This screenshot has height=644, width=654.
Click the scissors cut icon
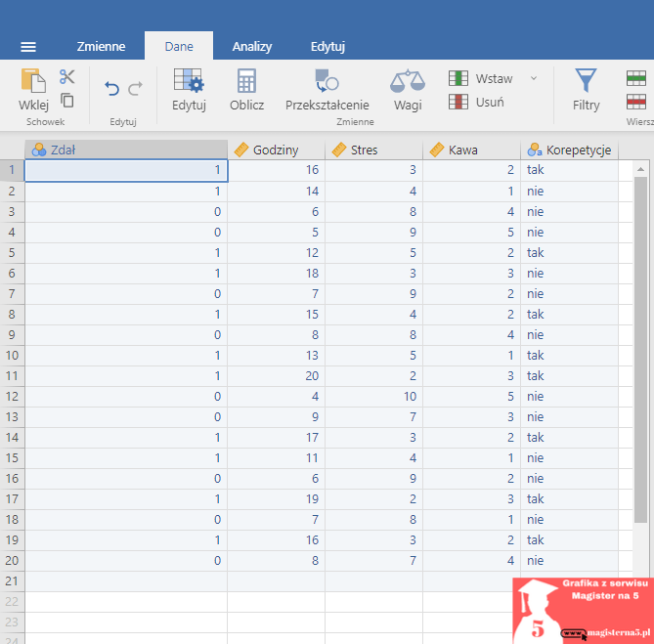67,77
